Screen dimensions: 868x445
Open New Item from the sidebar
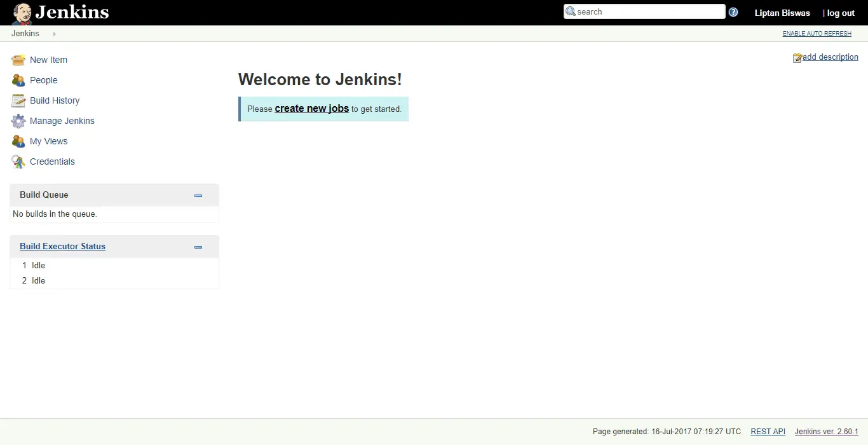pos(48,60)
